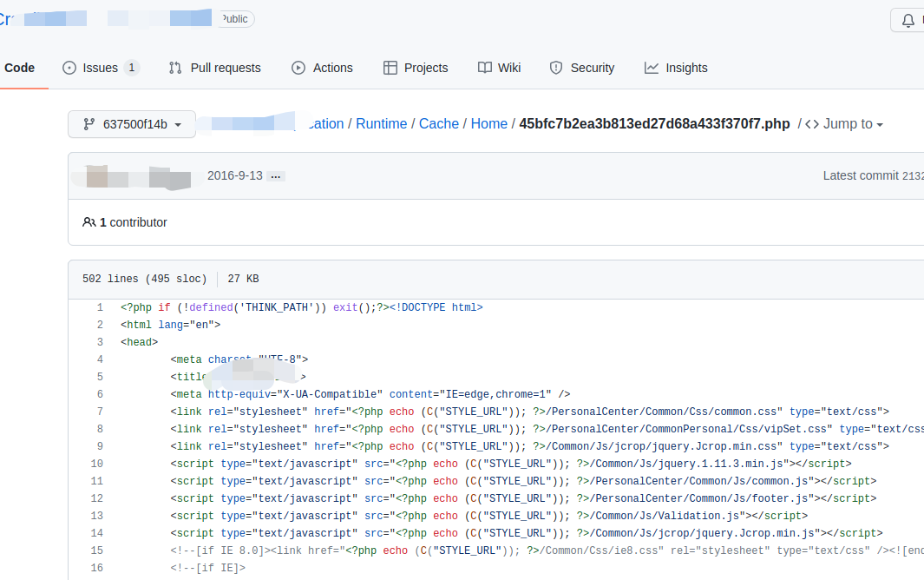Switch to the Actions tab

(323, 68)
